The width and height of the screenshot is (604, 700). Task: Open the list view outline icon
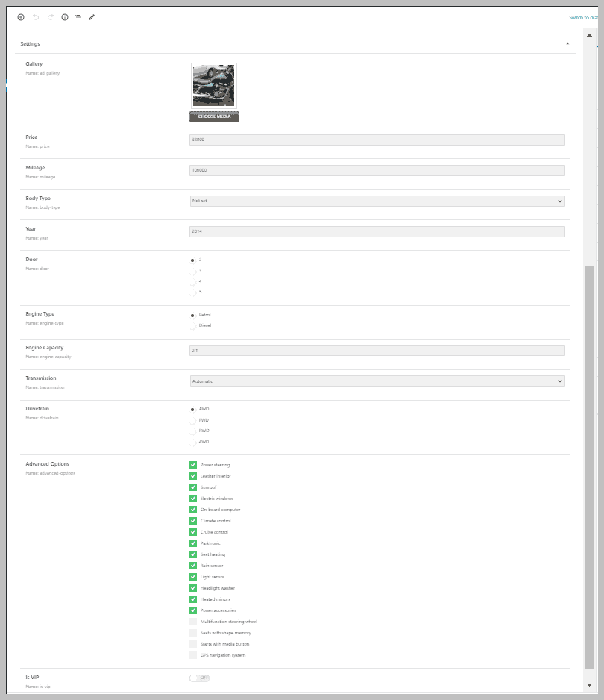click(78, 16)
